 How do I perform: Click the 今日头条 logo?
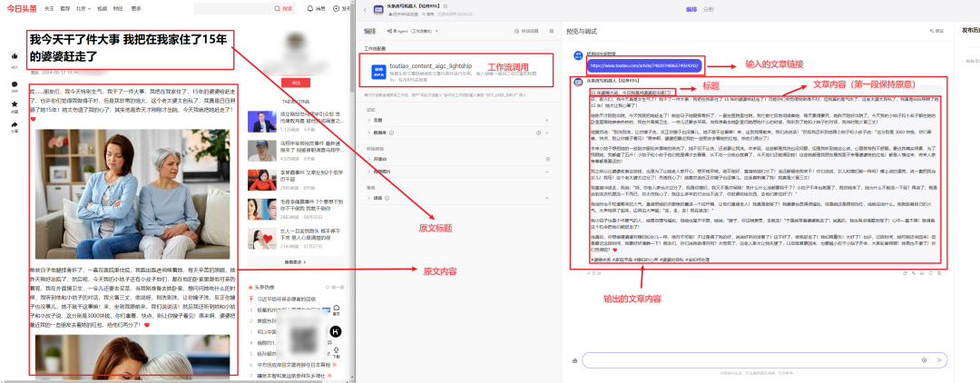pyautogui.click(x=21, y=9)
